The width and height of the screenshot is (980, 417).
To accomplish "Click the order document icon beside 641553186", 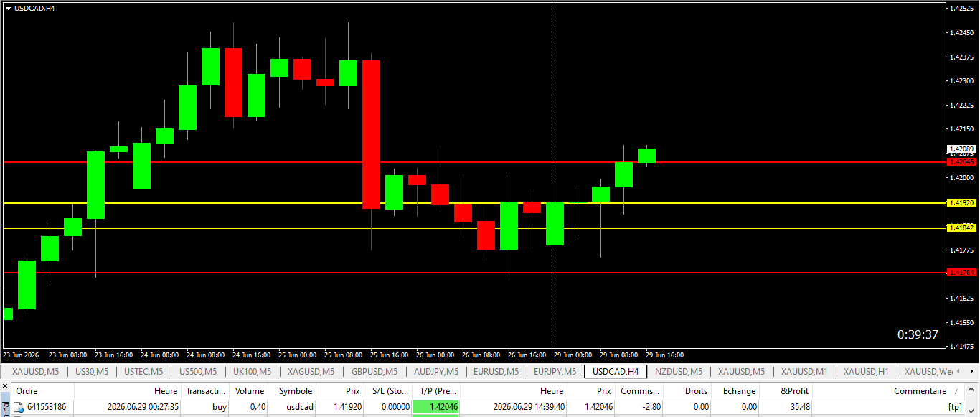I will pyautogui.click(x=19, y=407).
